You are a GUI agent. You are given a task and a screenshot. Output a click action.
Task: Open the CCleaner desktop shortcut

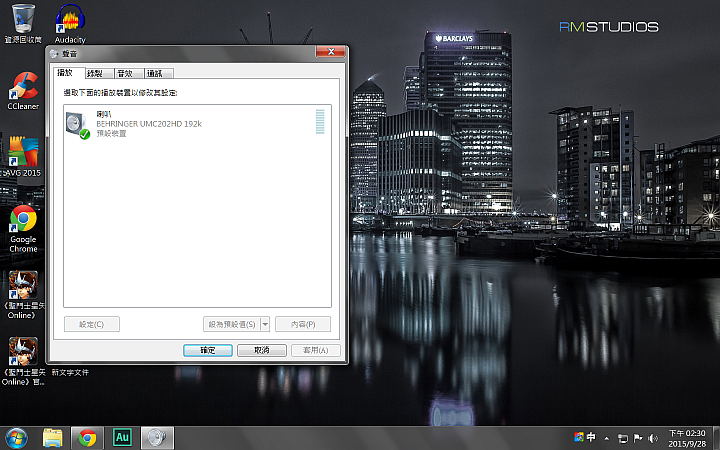[23, 91]
